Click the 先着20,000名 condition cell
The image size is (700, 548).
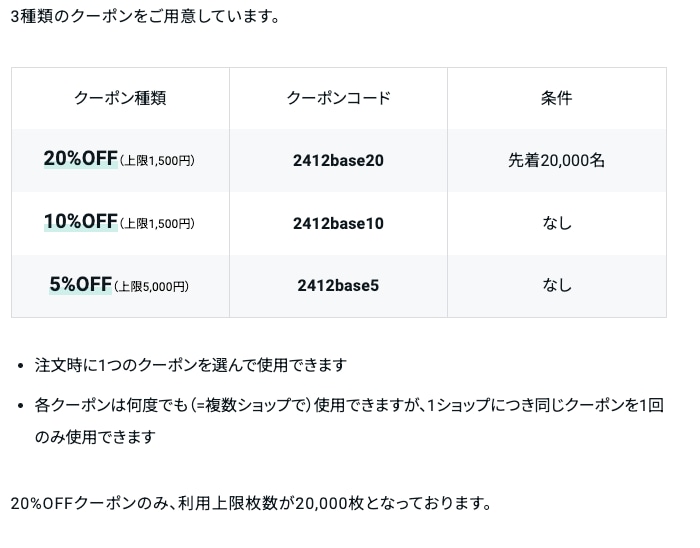pos(556,161)
